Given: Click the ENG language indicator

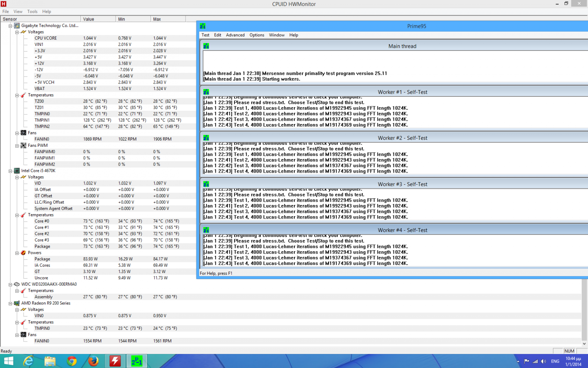Looking at the screenshot, I should [x=555, y=361].
